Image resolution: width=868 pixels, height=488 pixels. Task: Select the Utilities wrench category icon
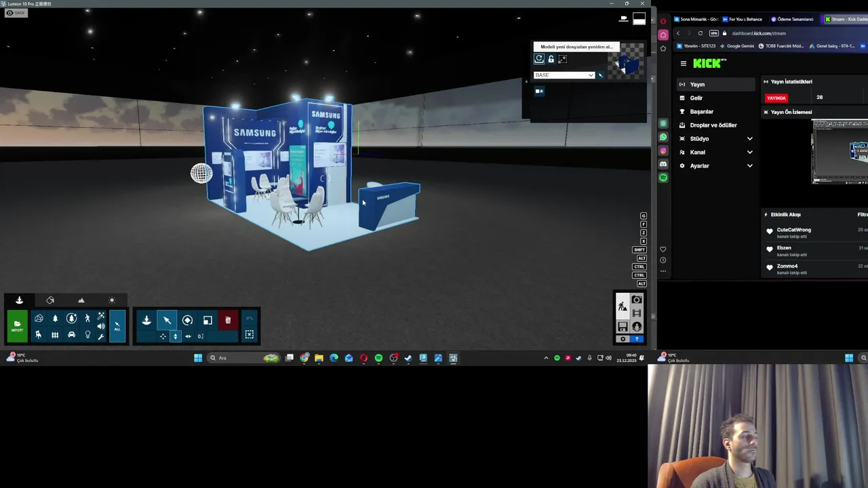pyautogui.click(x=101, y=336)
